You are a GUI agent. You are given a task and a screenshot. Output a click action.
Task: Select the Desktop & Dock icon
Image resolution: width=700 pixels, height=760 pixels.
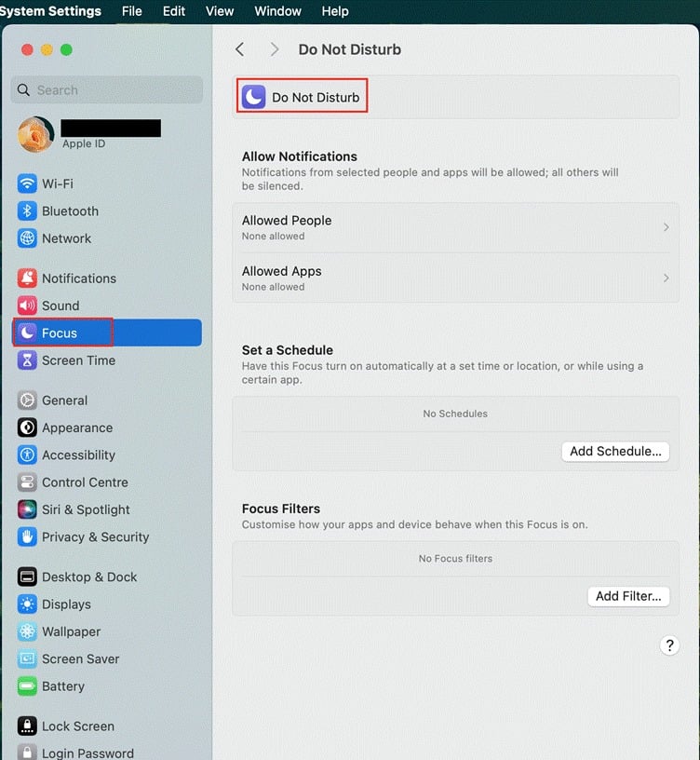tap(27, 577)
